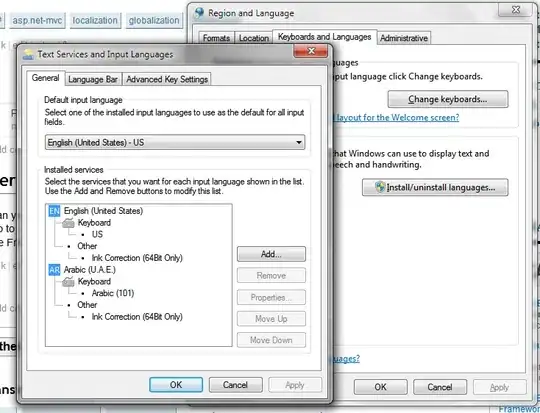Click Region and Language globe title icon
Viewport: 540px width, 413px height.
199,13
